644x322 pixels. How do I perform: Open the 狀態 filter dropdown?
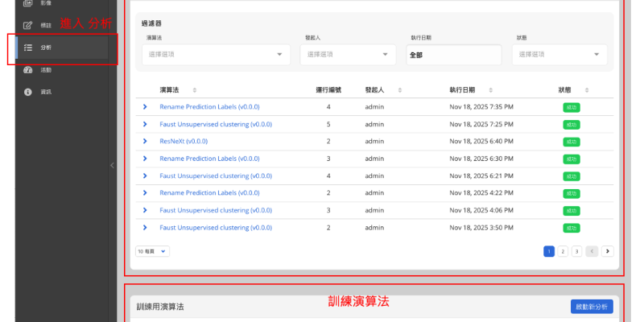560,54
